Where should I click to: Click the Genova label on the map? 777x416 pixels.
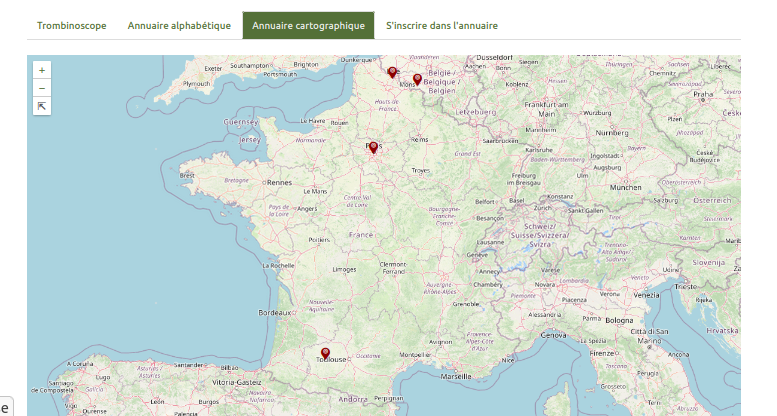pyautogui.click(x=553, y=334)
